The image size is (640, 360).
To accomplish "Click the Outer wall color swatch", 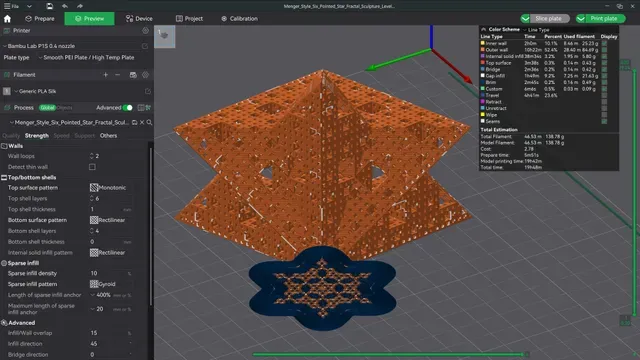I will [x=482, y=50].
